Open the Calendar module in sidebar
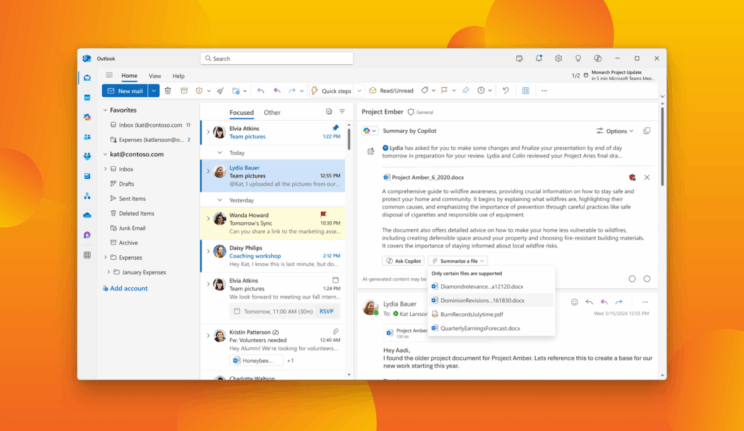The height and width of the screenshot is (431, 744). pos(87,98)
